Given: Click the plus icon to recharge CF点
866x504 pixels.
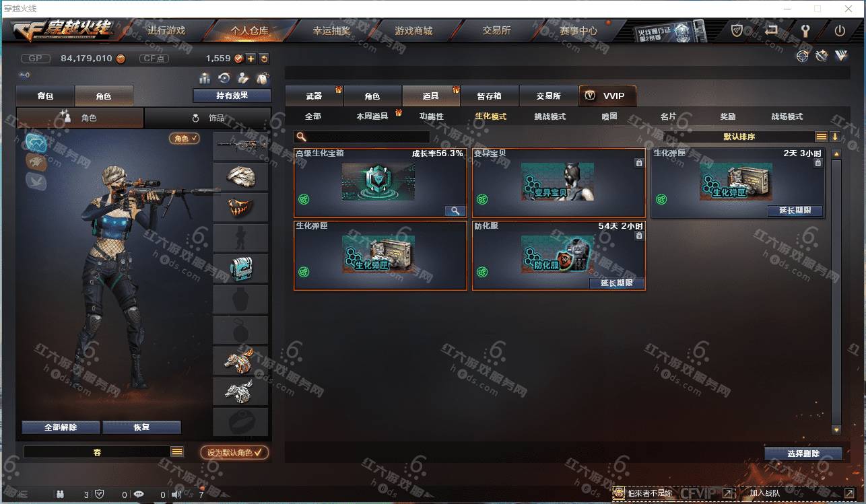Looking at the screenshot, I should point(251,59).
